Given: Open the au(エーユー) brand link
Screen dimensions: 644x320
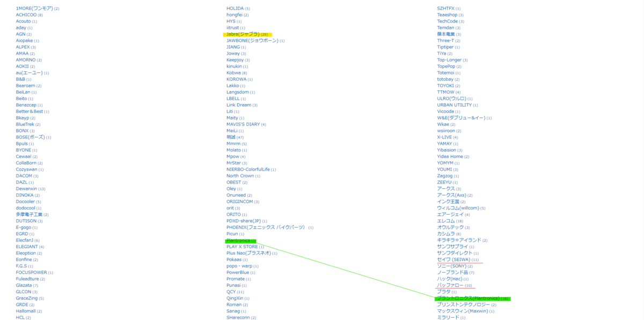Looking at the screenshot, I should [30, 73].
